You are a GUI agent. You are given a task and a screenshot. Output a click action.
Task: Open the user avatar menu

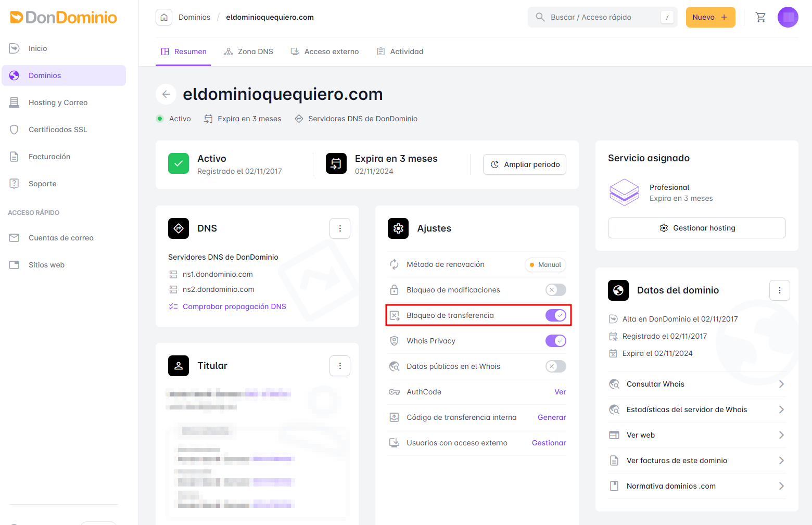[788, 17]
